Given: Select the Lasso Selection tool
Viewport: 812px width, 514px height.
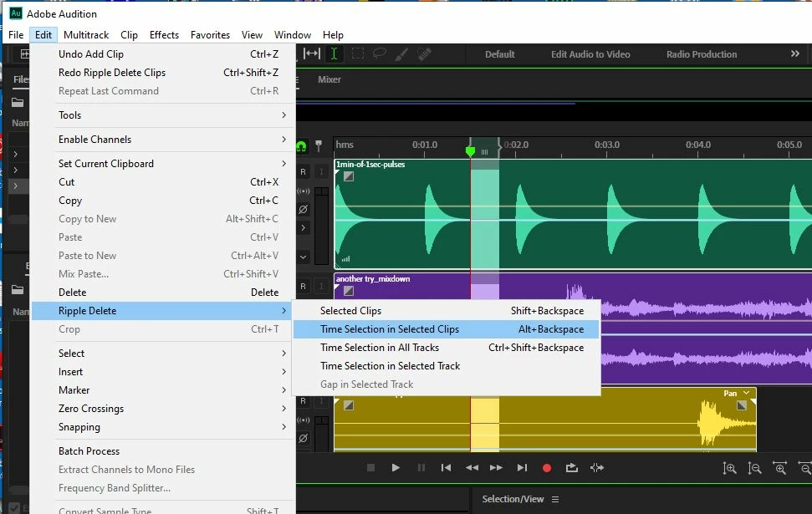Looking at the screenshot, I should tap(380, 53).
